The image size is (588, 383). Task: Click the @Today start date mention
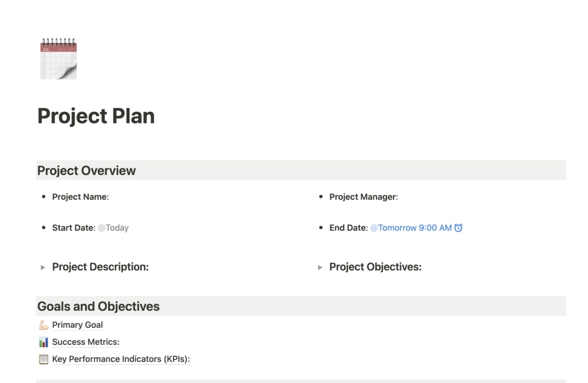tap(114, 228)
